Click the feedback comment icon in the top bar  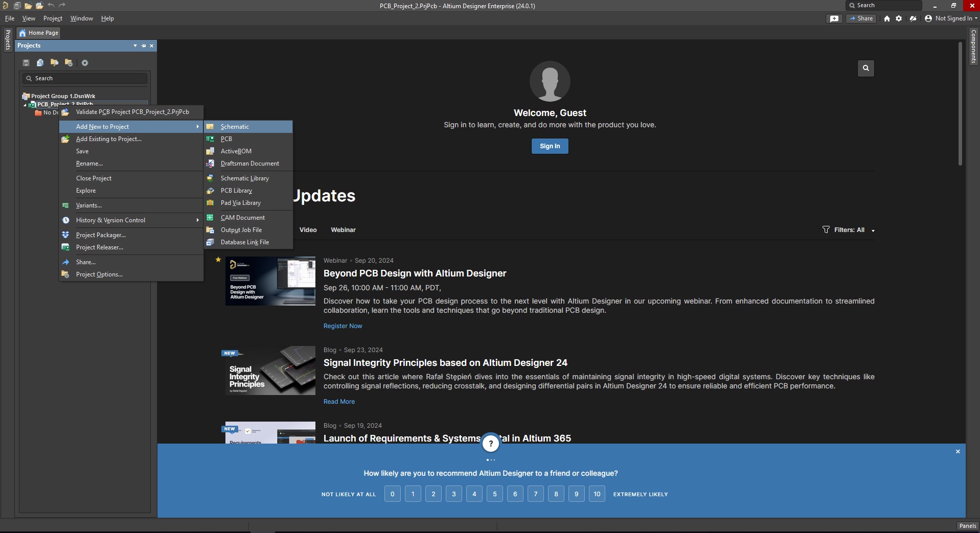pos(834,18)
